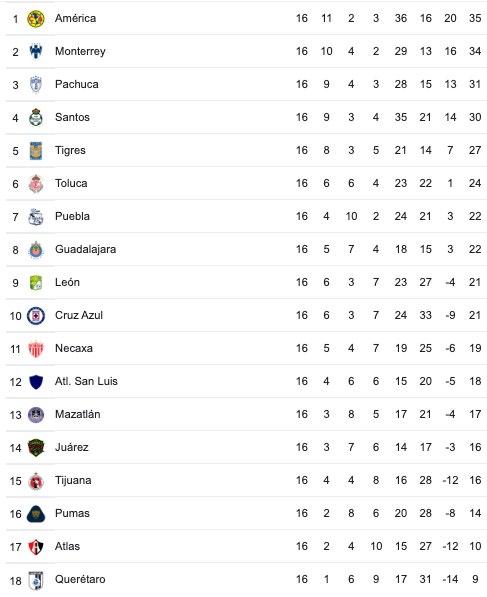Click the Tigres team crest icon
This screenshot has height=597, width=487.
[36, 150]
